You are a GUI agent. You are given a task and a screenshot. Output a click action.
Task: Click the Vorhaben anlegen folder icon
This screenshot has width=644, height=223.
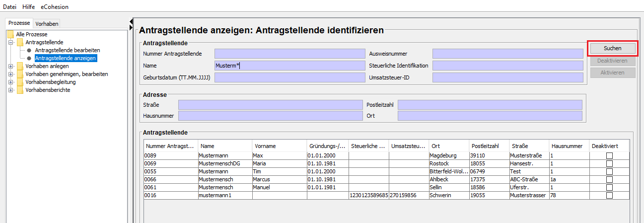(20, 66)
